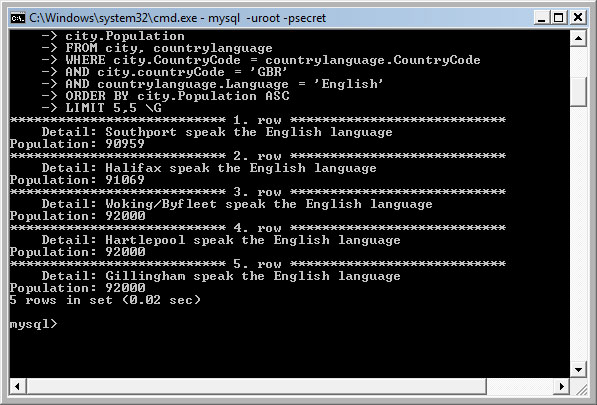Click the horizontal scrollbar right arrow
The image size is (597, 405).
(562, 387)
